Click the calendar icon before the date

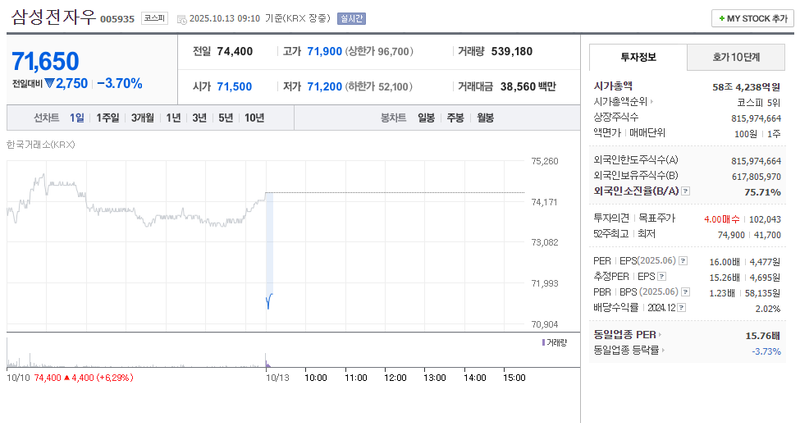[180, 19]
